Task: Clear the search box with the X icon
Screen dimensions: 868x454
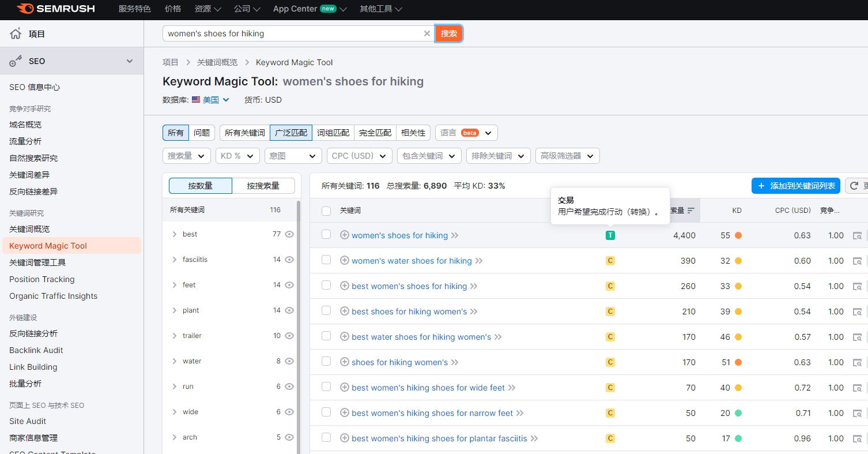Action: pyautogui.click(x=427, y=33)
